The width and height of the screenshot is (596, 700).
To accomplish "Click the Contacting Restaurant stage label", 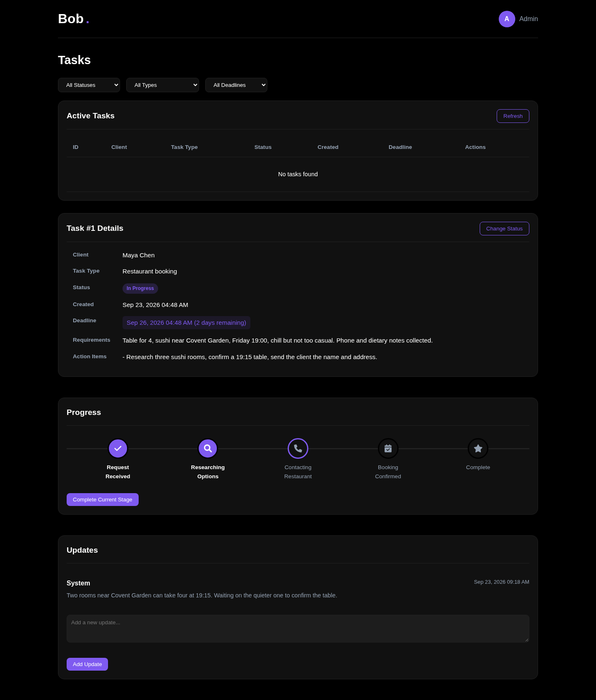I will [298, 472].
